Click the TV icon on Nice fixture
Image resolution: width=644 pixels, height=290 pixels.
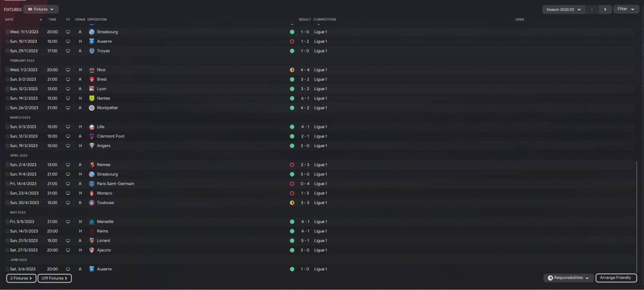coord(68,70)
